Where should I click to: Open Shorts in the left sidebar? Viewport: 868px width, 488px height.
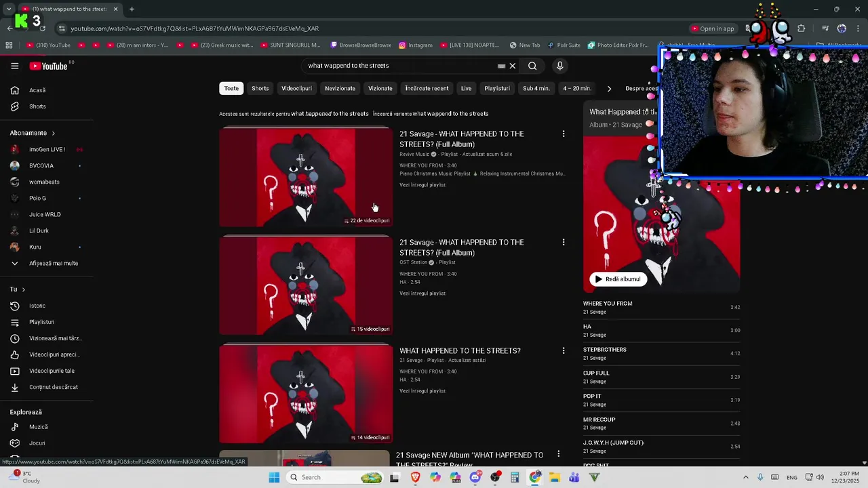37,106
